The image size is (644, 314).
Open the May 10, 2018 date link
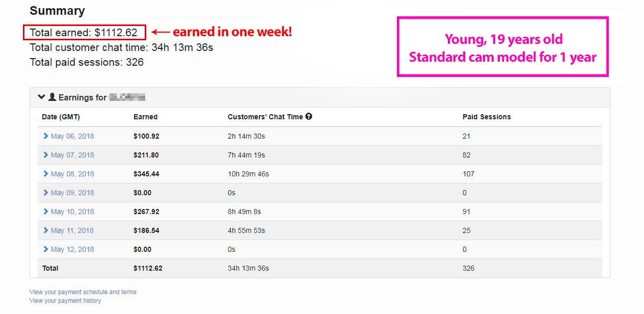pyautogui.click(x=72, y=212)
